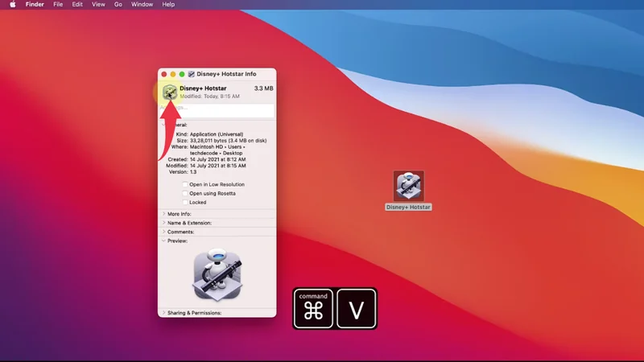644x362 pixels.
Task: Open the Finder menu
Action: click(36, 5)
